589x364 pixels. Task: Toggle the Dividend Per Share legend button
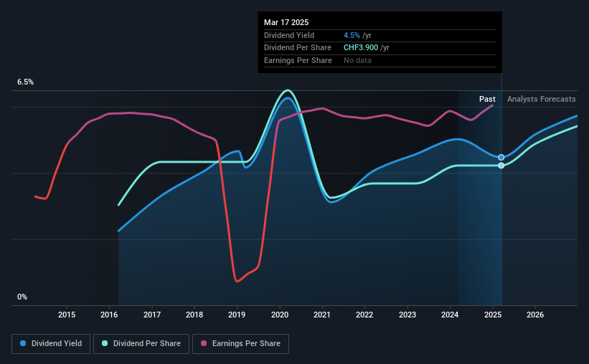click(141, 344)
